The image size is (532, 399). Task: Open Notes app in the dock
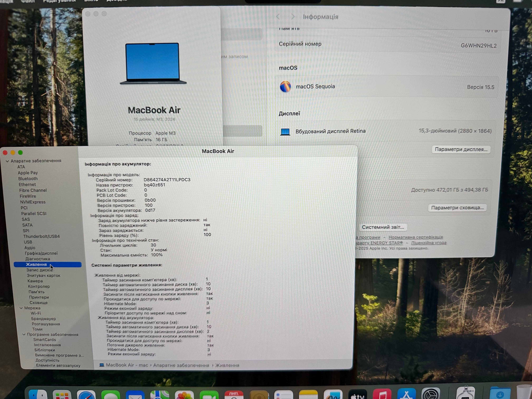click(x=308, y=394)
